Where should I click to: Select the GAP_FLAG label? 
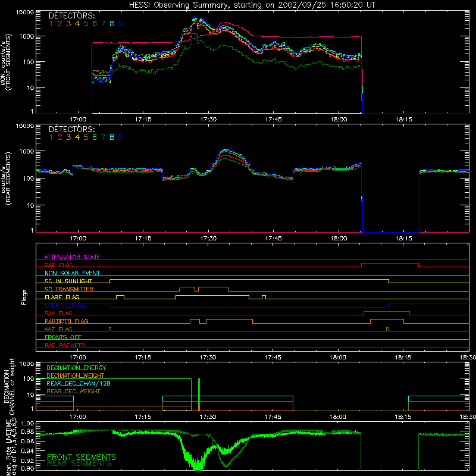point(58,265)
